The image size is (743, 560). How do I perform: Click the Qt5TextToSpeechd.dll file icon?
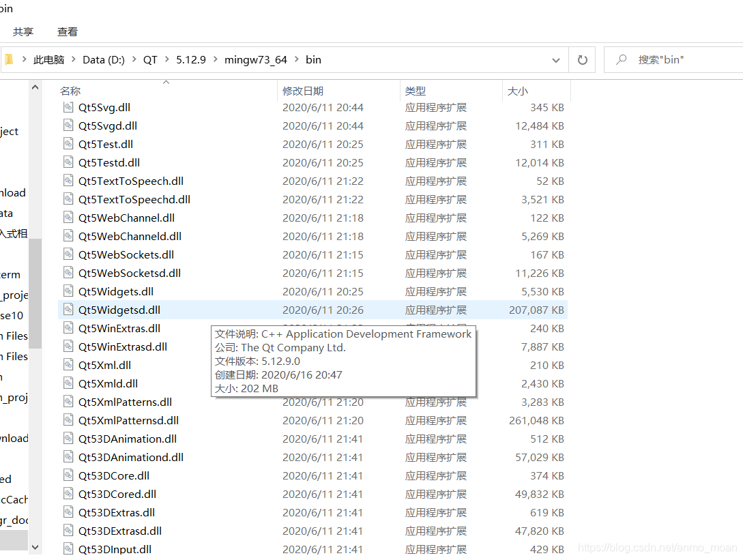[68, 199]
